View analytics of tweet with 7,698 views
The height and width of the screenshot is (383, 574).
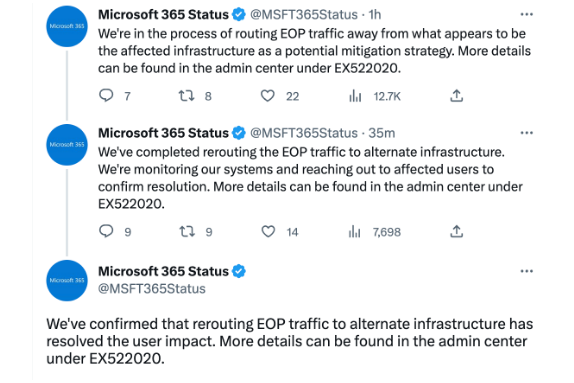tap(354, 231)
